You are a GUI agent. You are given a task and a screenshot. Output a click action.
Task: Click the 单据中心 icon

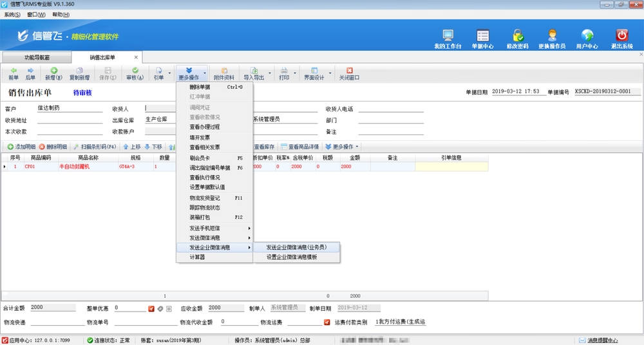(482, 38)
